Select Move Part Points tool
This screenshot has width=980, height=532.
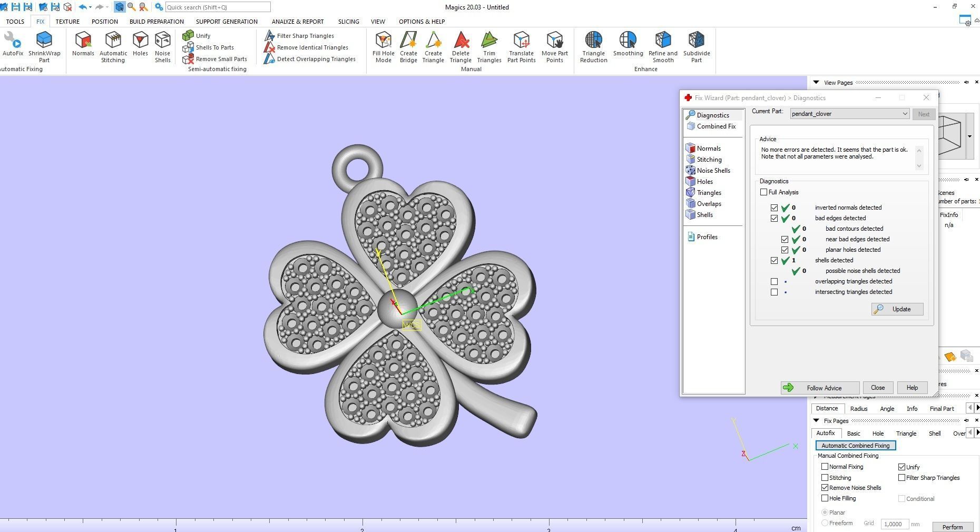[x=555, y=47]
